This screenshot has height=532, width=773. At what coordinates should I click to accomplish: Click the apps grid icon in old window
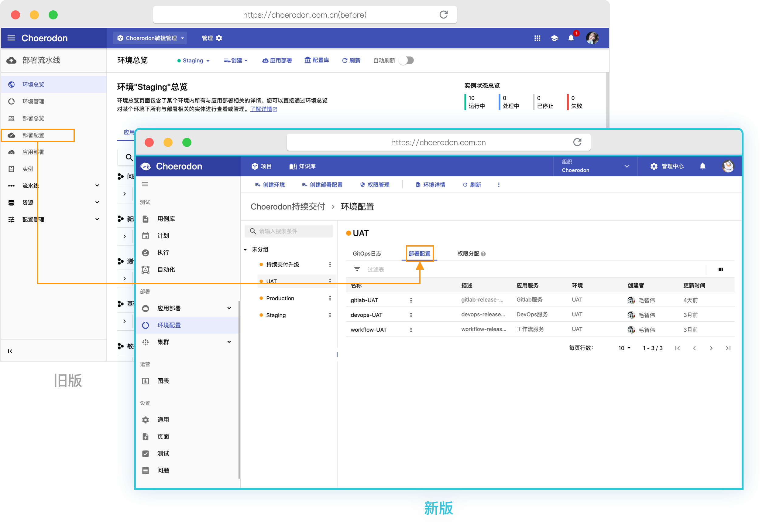pyautogui.click(x=537, y=38)
